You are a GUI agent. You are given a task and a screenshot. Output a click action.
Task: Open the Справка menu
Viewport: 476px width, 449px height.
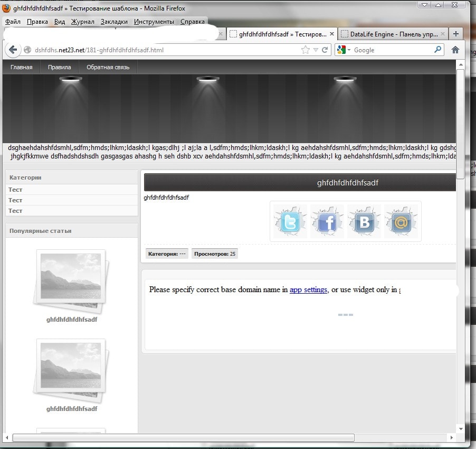(x=193, y=22)
